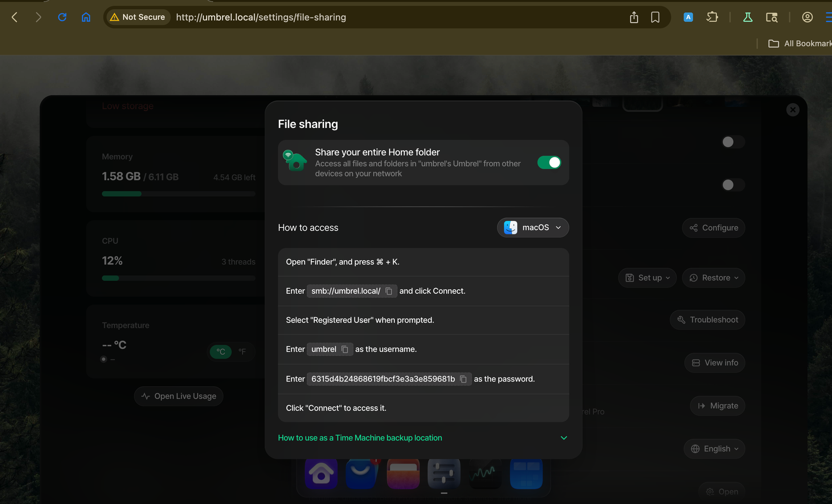
Task: Click the View info button
Action: tap(715, 363)
